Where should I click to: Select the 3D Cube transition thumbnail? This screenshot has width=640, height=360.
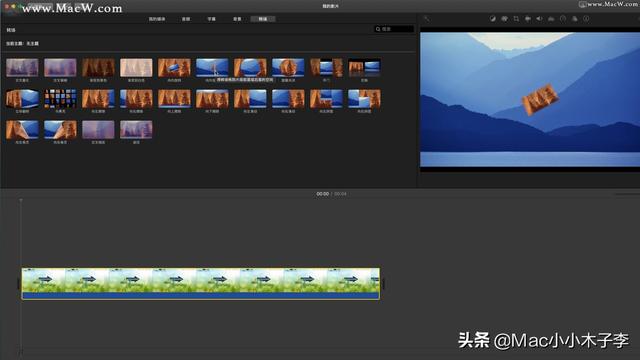tap(22, 99)
